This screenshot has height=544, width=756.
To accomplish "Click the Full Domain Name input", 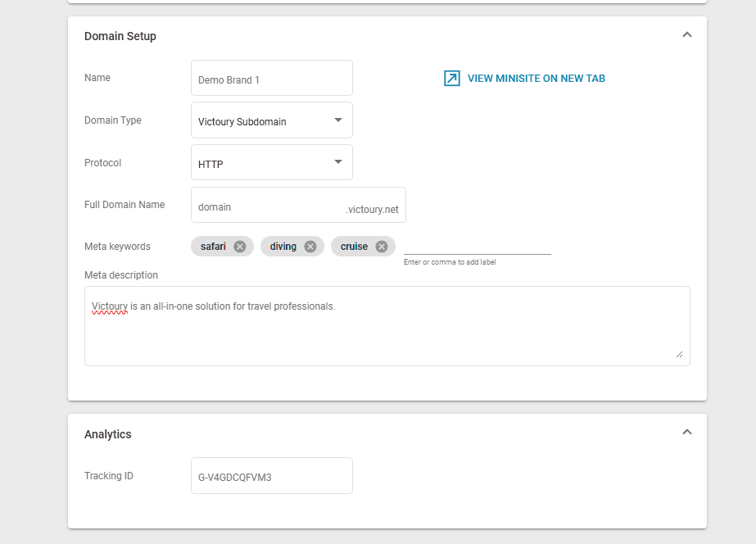I will [269, 206].
